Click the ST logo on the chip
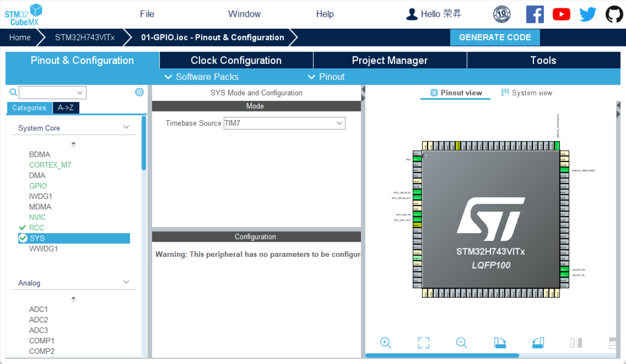Screen dimensions: 626x364 point(491,219)
